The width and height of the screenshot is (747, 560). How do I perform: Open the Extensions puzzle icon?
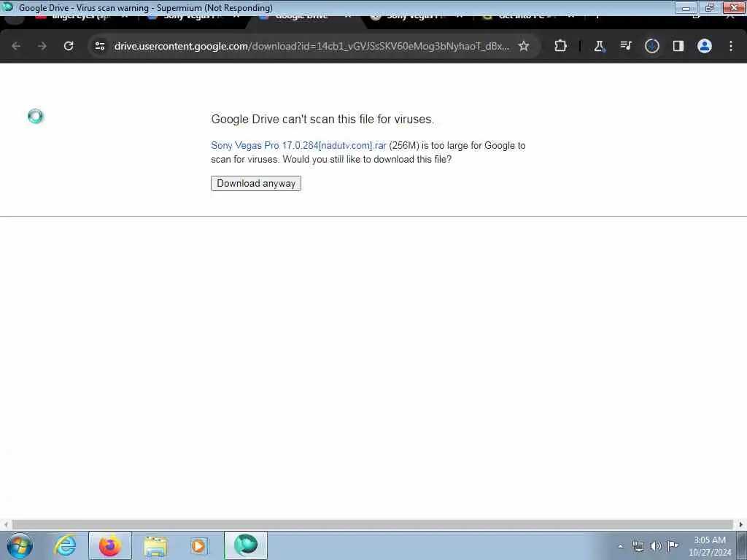coord(560,46)
